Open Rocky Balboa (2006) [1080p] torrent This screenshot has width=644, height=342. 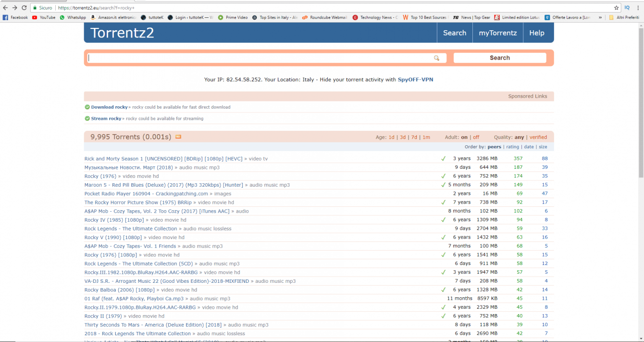120,290
